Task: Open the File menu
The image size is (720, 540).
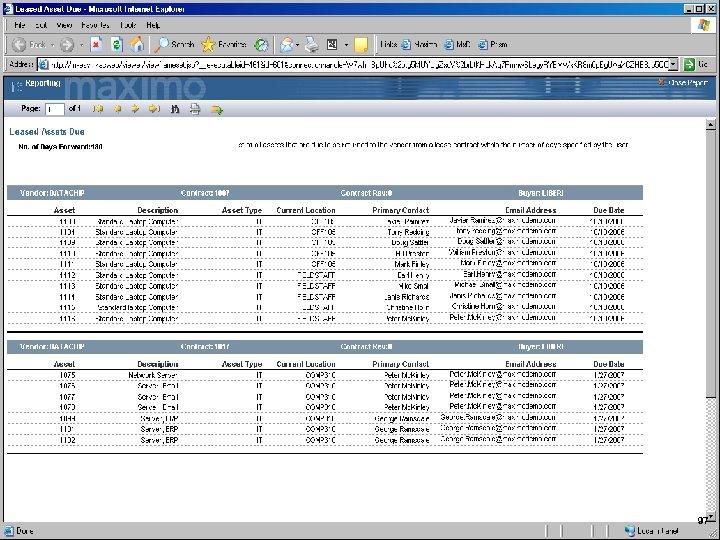Action: 20,25
